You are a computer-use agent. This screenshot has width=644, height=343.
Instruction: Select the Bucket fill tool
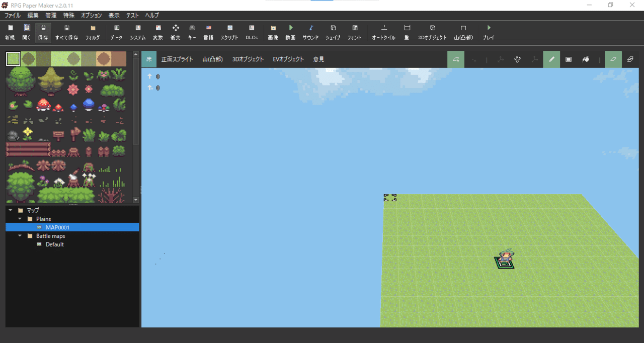(585, 59)
